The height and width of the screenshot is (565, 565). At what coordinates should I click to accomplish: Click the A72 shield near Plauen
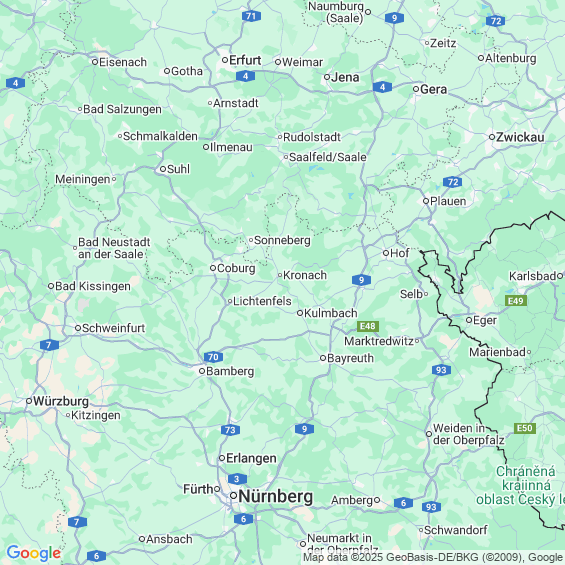coord(453,182)
